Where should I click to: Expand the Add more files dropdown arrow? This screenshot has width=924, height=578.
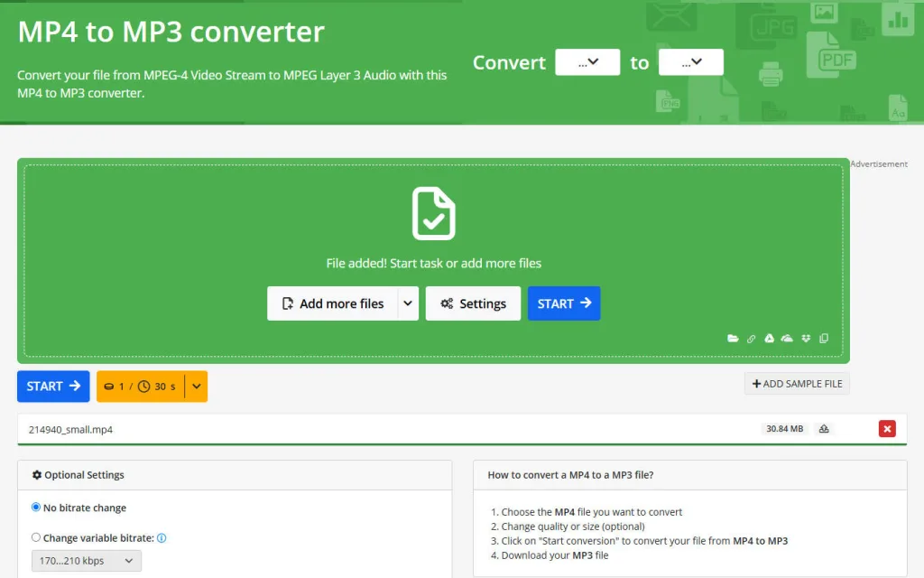408,303
